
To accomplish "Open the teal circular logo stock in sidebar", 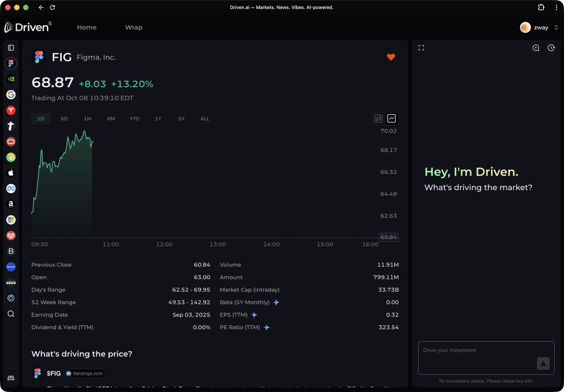I will click(11, 298).
